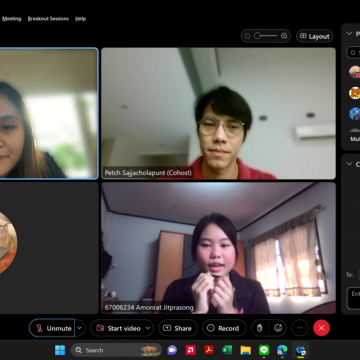Screen dimensions: 360x360
Task: Start recording with the Record button
Action: 224,328
